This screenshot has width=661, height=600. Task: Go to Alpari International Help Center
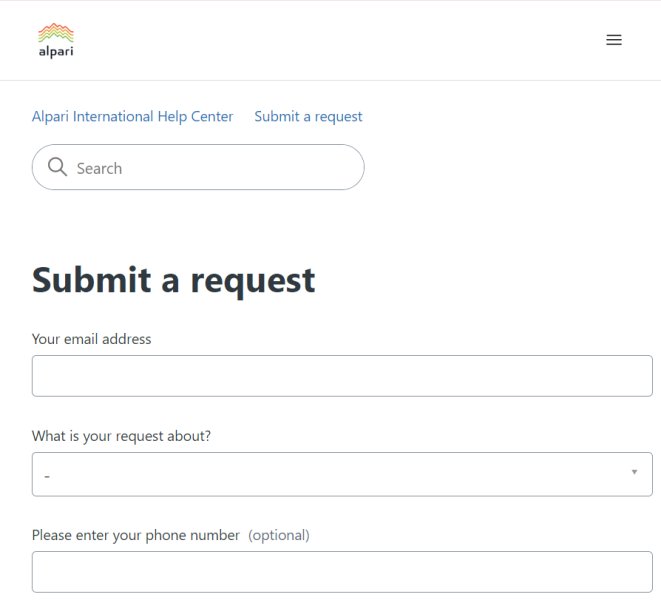click(x=132, y=116)
